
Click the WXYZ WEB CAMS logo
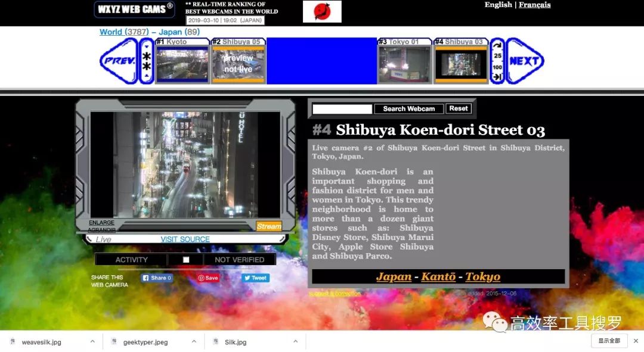(134, 9)
